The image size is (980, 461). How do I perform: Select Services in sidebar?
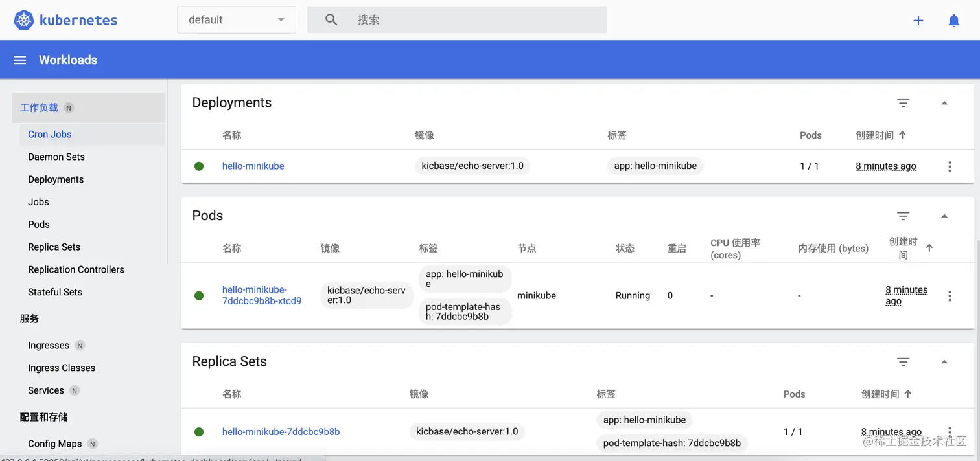pos(46,390)
